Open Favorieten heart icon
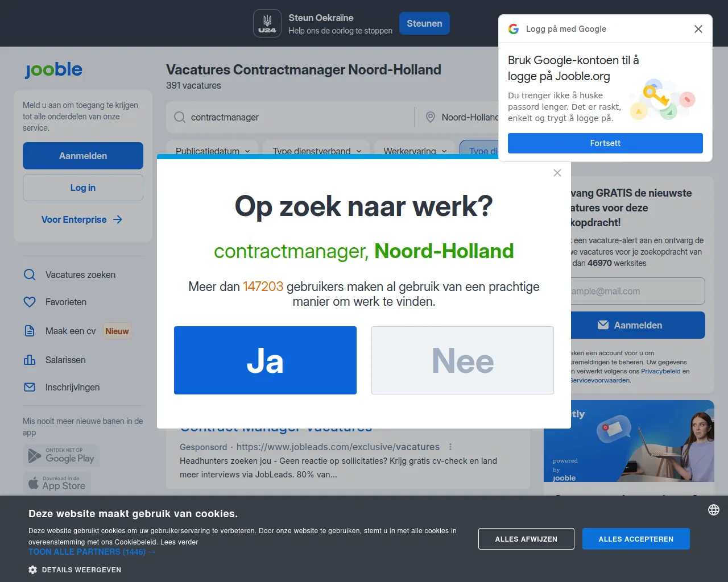The height and width of the screenshot is (582, 728). pyautogui.click(x=30, y=302)
